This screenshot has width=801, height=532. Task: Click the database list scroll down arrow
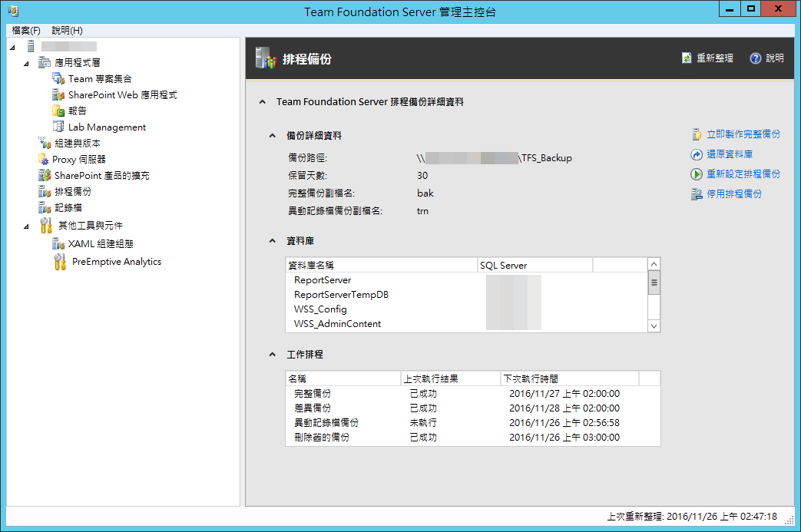[x=654, y=326]
